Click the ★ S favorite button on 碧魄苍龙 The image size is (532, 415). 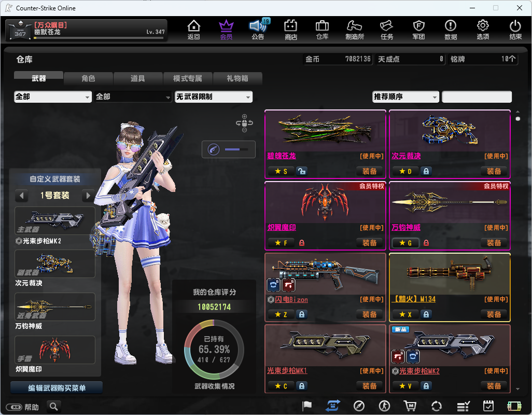[x=281, y=171]
